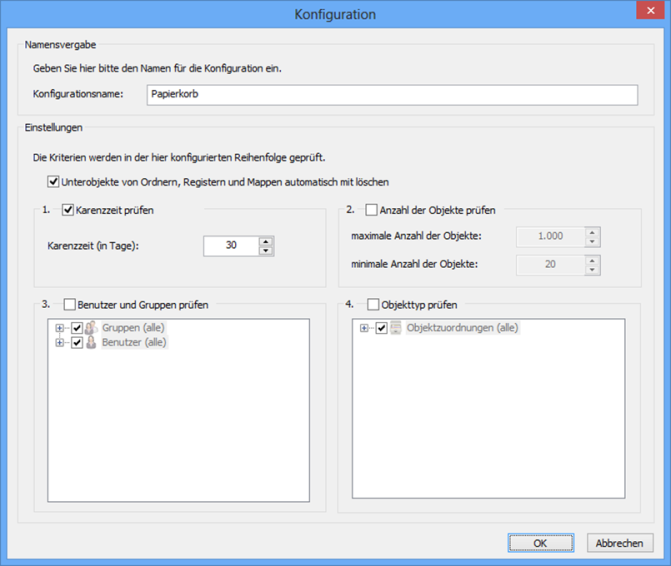Decrease Karenzzeit days with down arrow

pyautogui.click(x=266, y=250)
